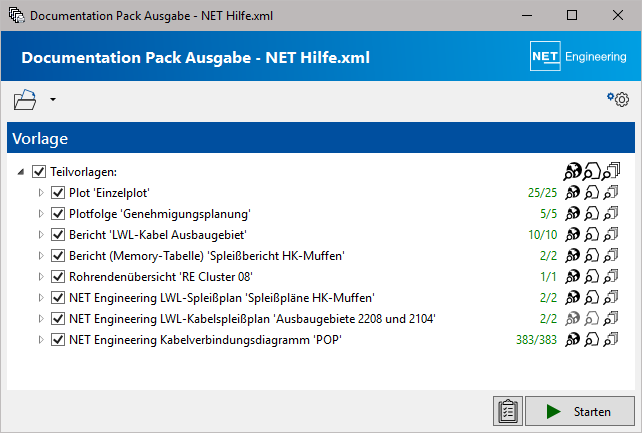Click polygon search icon for 'Spleißbericht HK-Muffen'
The height and width of the screenshot is (433, 642).
click(592, 256)
